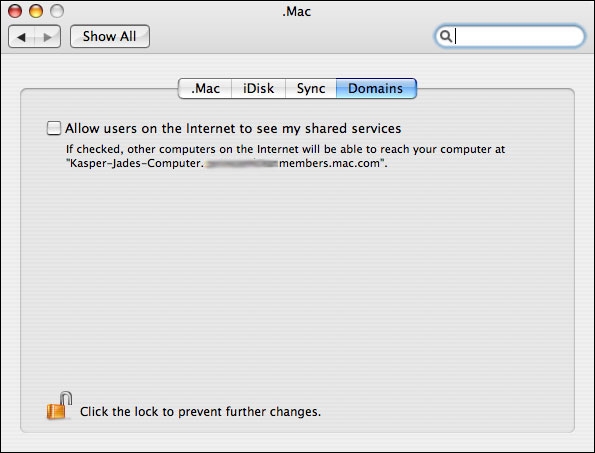Select the Domains tab
595x453 pixels.
[376, 88]
